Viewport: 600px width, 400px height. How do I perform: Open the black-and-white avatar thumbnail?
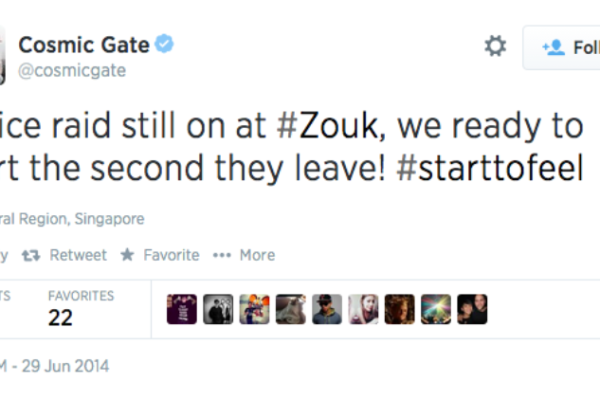coord(218,309)
